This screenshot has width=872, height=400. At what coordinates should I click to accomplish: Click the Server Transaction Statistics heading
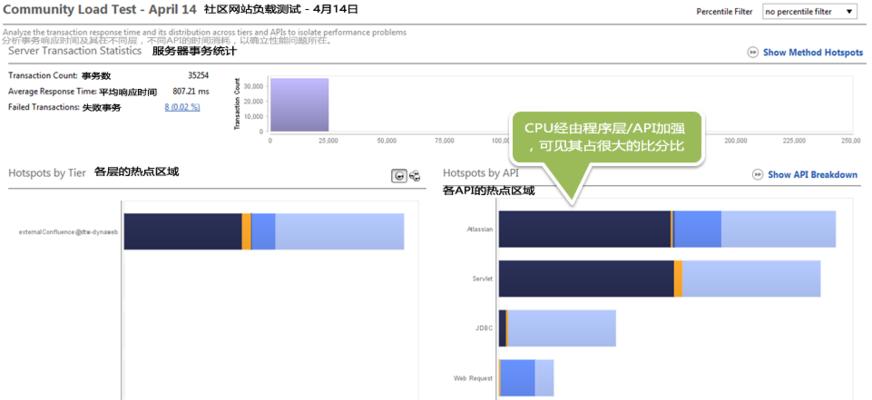75,51
